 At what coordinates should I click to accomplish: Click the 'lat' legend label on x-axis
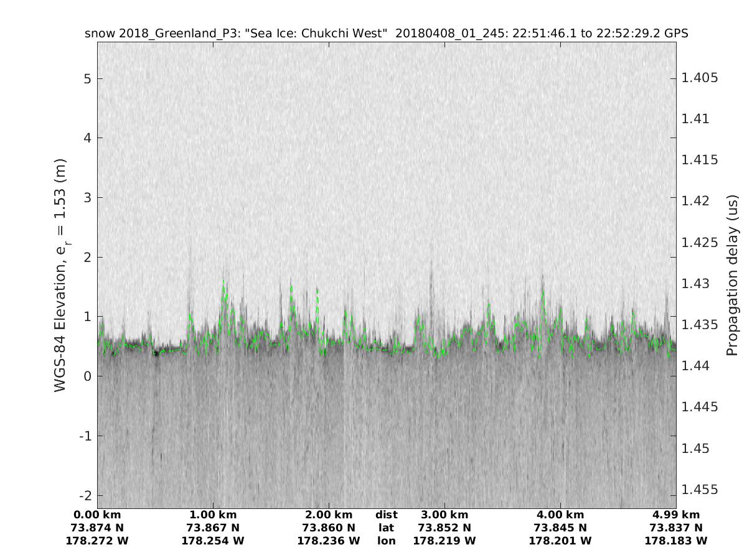pyautogui.click(x=386, y=528)
